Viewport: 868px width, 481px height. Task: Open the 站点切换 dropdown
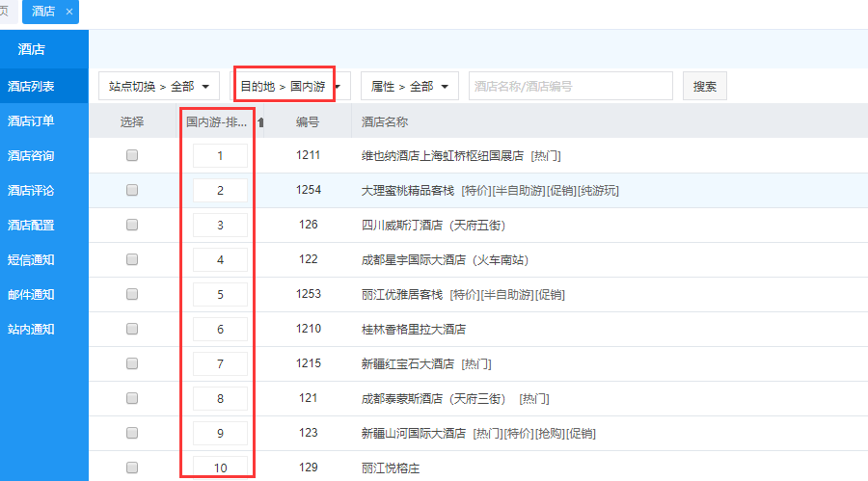159,87
